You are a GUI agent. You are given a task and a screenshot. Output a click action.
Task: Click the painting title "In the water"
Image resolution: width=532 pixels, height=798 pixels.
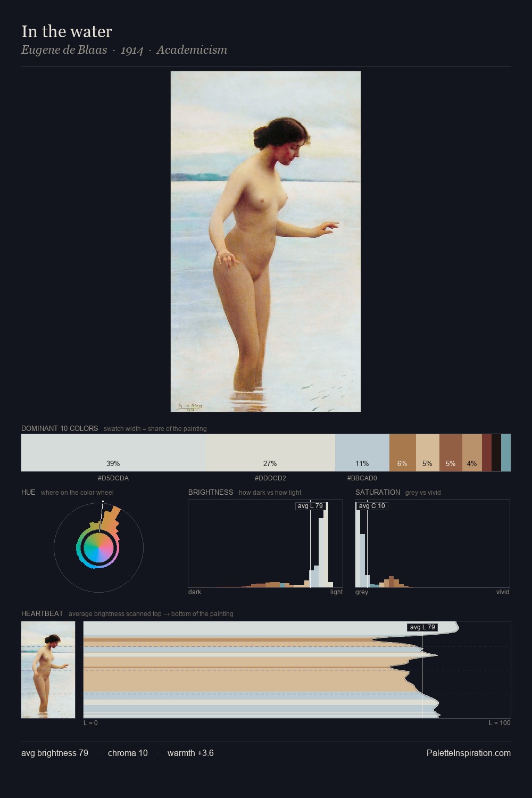[x=66, y=31]
